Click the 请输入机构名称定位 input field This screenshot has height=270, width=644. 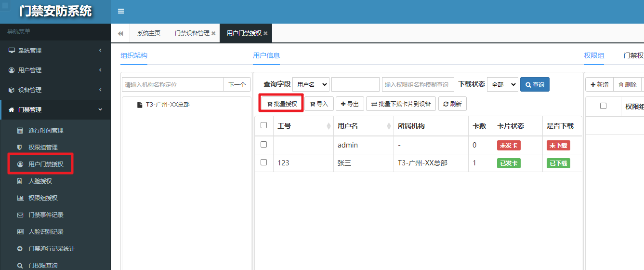pyautogui.click(x=172, y=84)
